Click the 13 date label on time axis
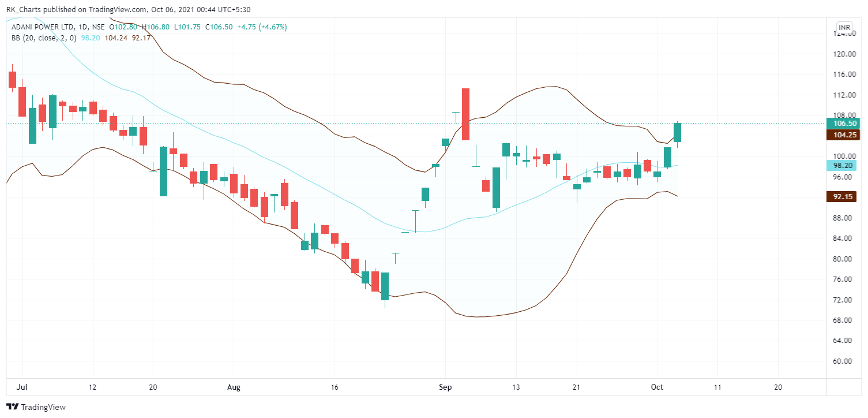Screen dimensions: 868x418 tap(516, 387)
